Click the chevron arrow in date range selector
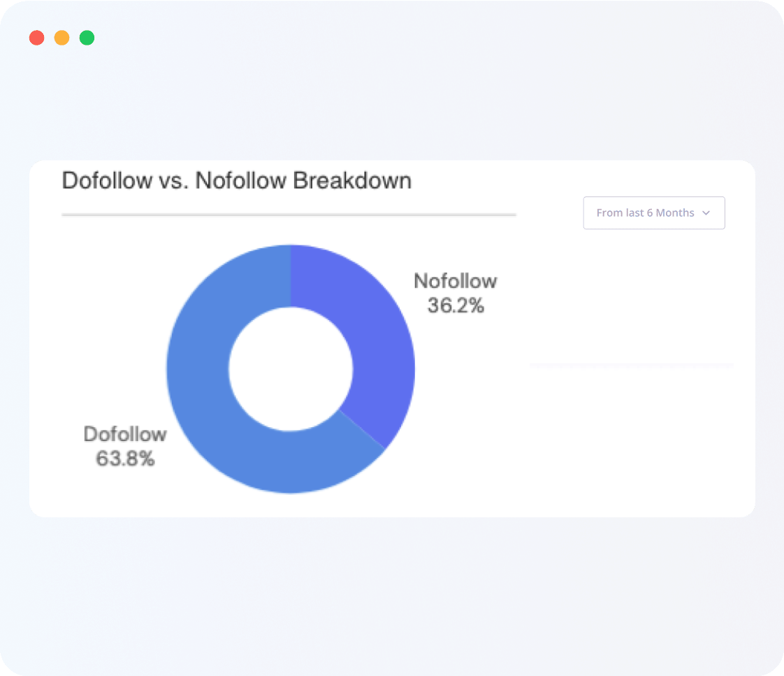784x676 pixels. 706,213
